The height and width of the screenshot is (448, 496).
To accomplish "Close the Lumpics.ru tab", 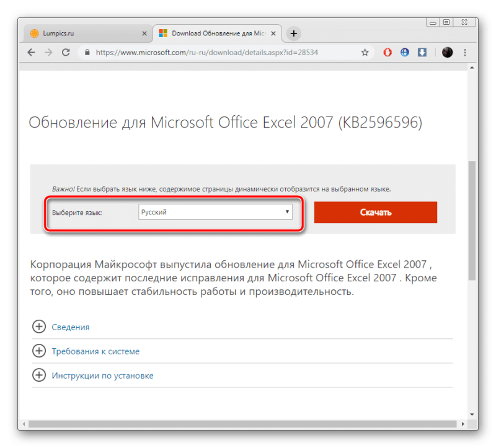I will click(x=144, y=33).
